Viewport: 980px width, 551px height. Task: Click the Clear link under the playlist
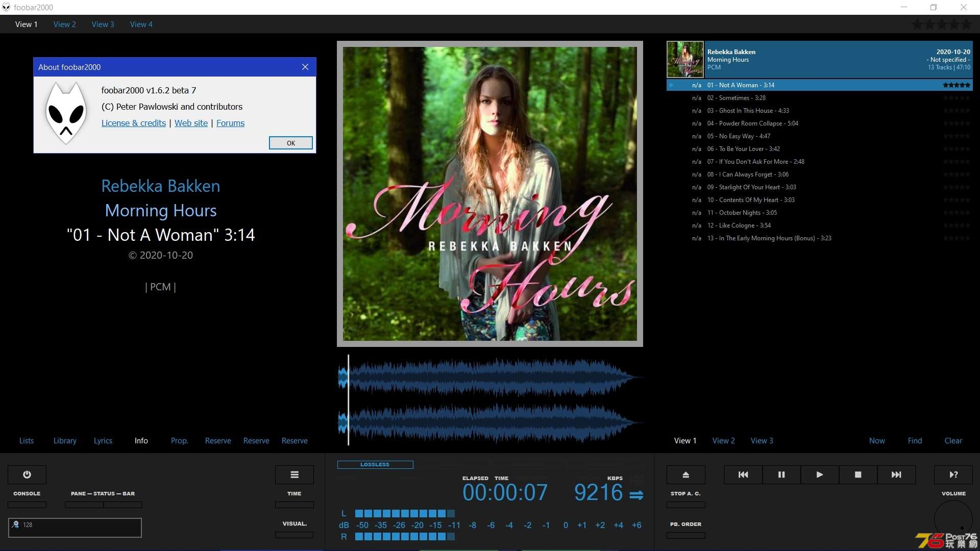pyautogui.click(x=953, y=441)
